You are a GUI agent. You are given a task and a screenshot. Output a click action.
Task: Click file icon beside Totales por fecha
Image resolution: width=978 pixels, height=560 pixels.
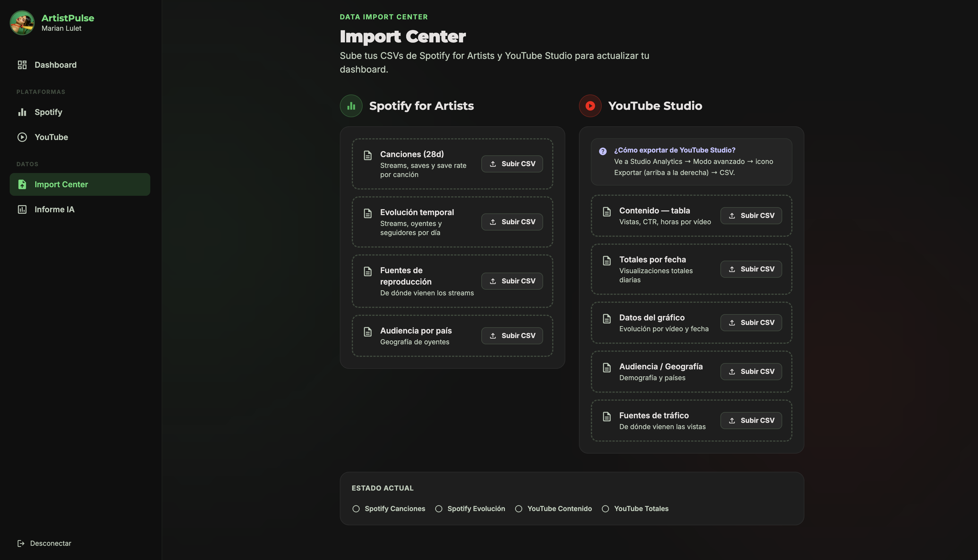tap(606, 261)
